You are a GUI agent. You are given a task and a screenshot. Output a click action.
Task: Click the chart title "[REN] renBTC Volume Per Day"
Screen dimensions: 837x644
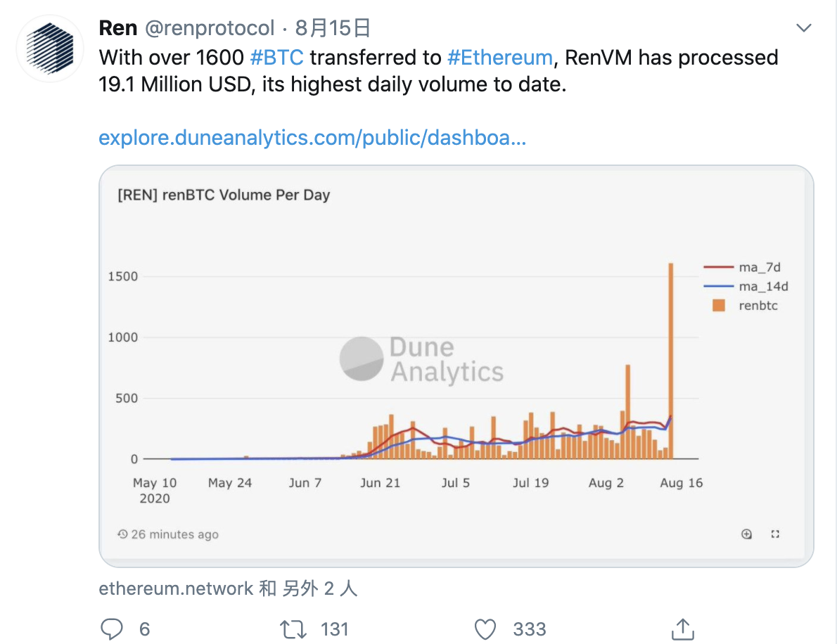[224, 195]
